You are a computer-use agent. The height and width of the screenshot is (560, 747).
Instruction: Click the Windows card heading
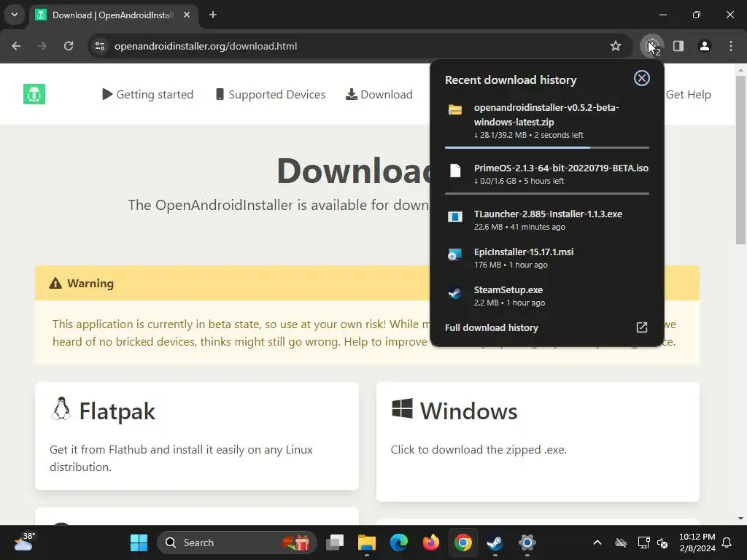(x=468, y=411)
